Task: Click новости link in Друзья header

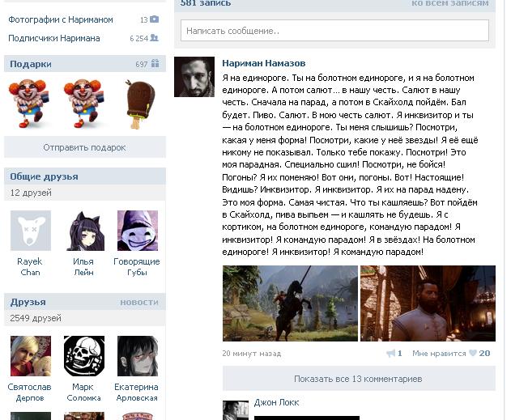Action: tap(139, 302)
